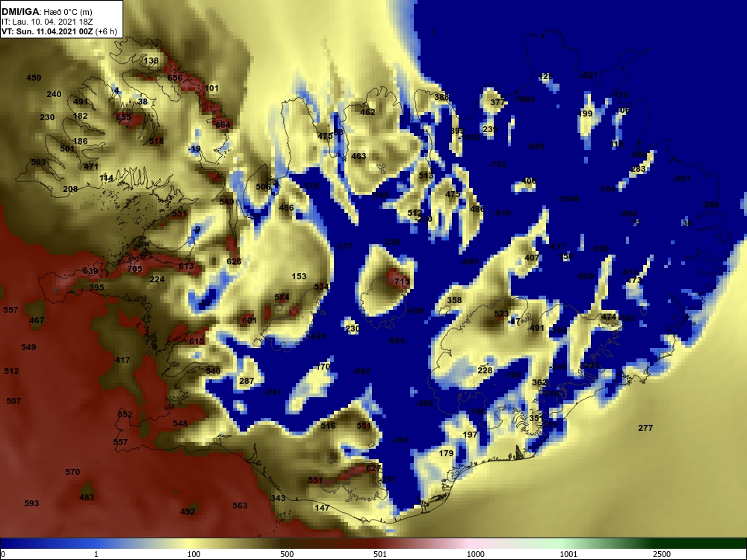Click the map value 548
Viewport: 747px width, 560px height.
tap(180, 423)
